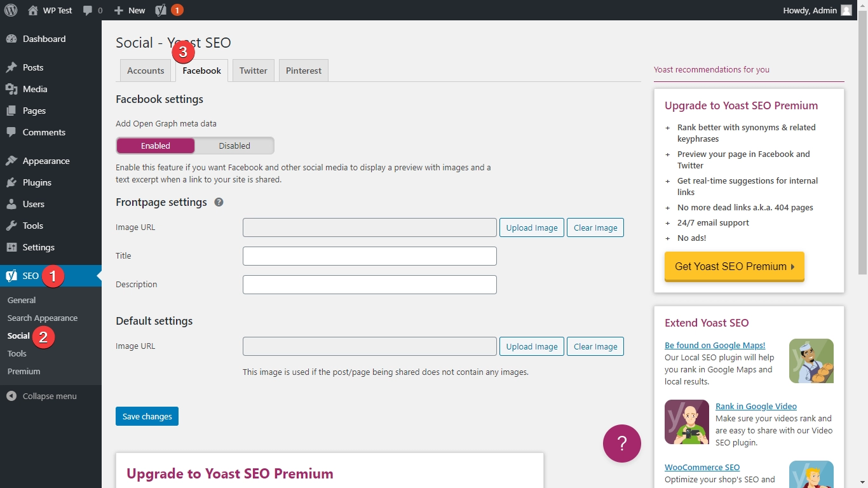Open the Comments sidebar menu
The width and height of the screenshot is (868, 488).
click(51, 132)
